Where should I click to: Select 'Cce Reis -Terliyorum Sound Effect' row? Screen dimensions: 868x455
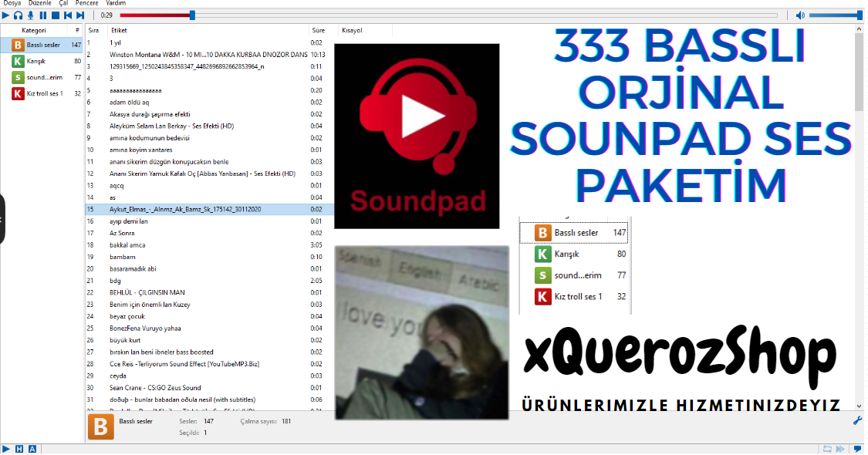[x=210, y=364]
